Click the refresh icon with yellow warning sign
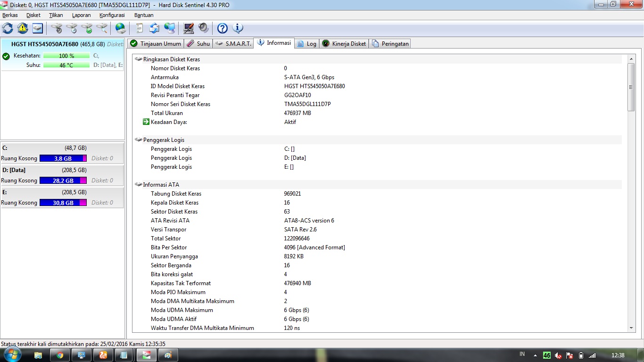The width and height of the screenshot is (644, 362). tap(23, 28)
